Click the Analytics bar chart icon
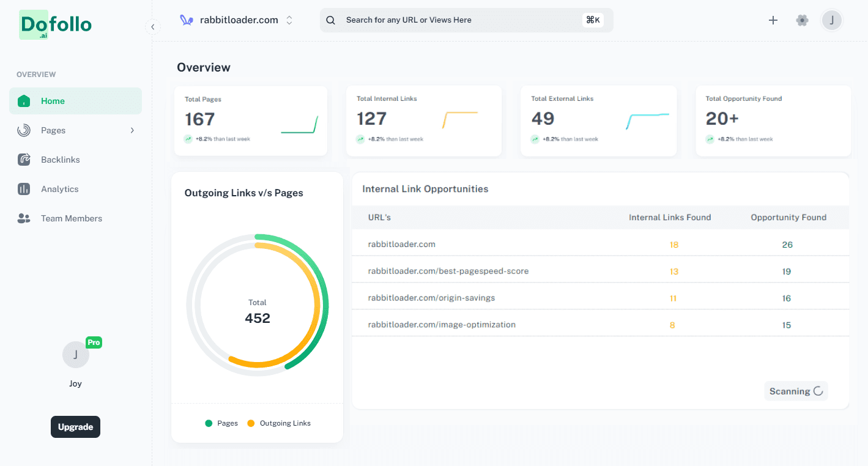The image size is (868, 466). 24,189
